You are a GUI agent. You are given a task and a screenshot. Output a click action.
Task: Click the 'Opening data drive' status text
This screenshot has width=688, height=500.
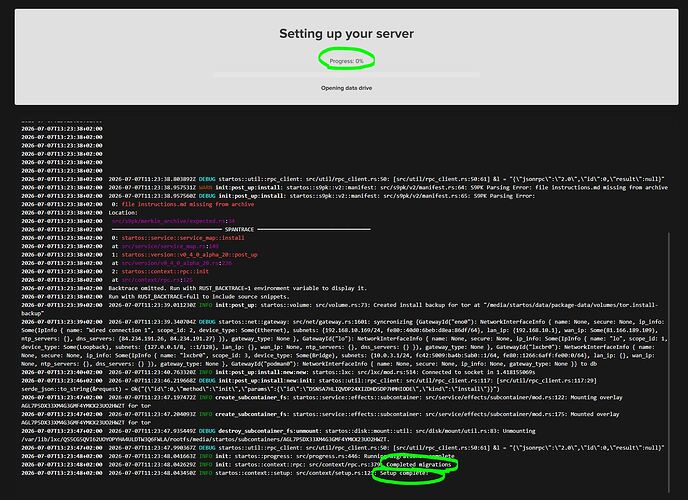tap(346, 88)
